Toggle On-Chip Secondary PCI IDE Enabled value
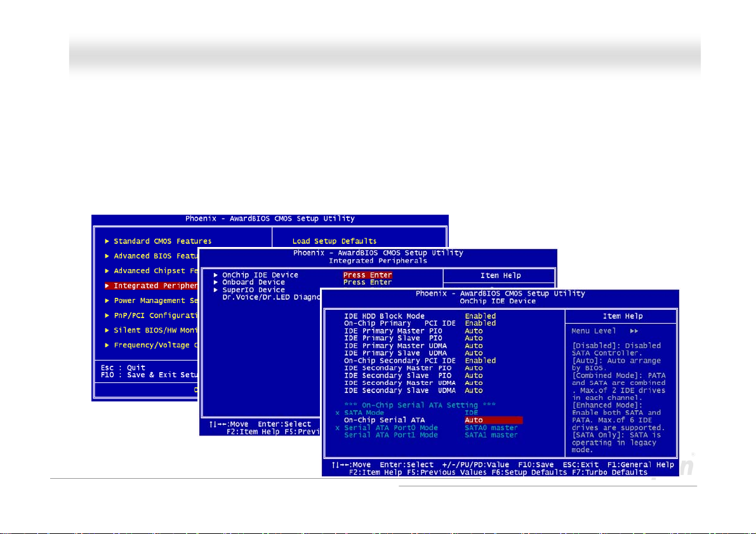This screenshot has width=756, height=534. point(481,361)
